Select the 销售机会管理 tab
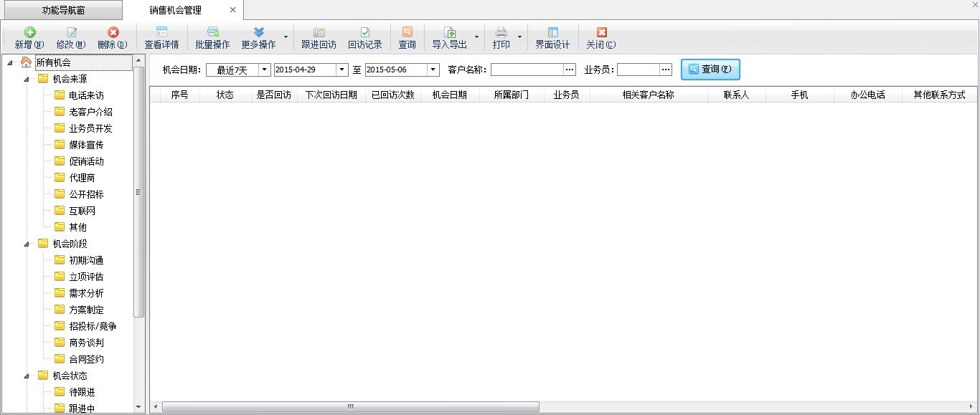This screenshot has height=415, width=980. pyautogui.click(x=176, y=10)
